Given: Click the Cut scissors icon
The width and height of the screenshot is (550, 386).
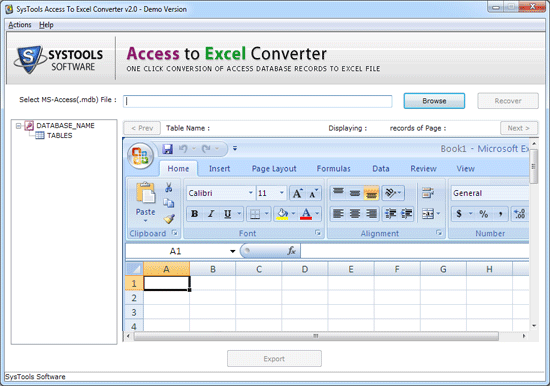Looking at the screenshot, I should [x=168, y=187].
